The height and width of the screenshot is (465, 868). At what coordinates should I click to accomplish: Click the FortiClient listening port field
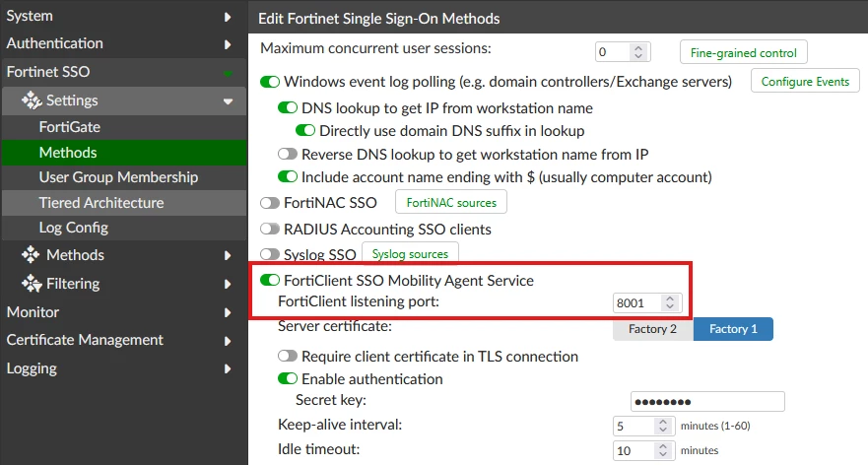647,302
